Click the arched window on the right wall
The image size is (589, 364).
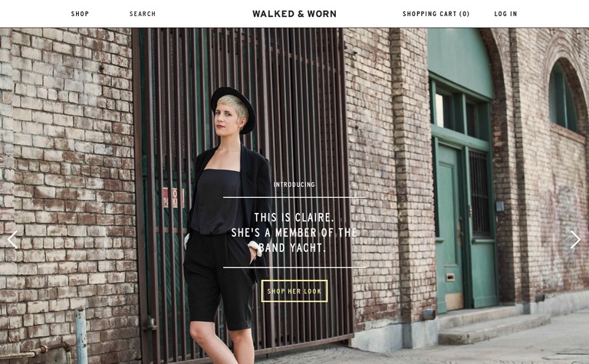click(562, 98)
